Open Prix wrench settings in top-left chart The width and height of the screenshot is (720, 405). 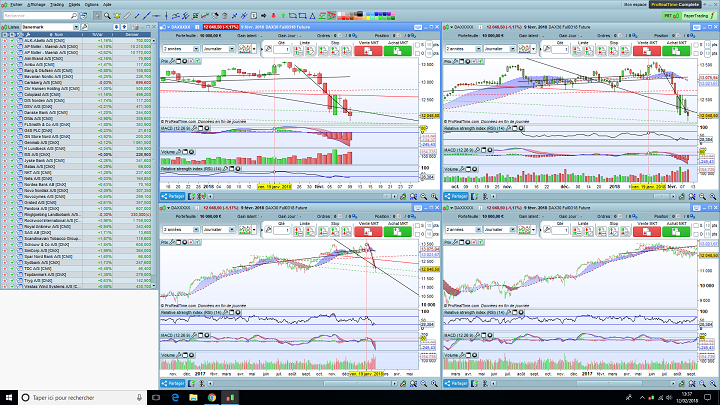click(x=172, y=61)
